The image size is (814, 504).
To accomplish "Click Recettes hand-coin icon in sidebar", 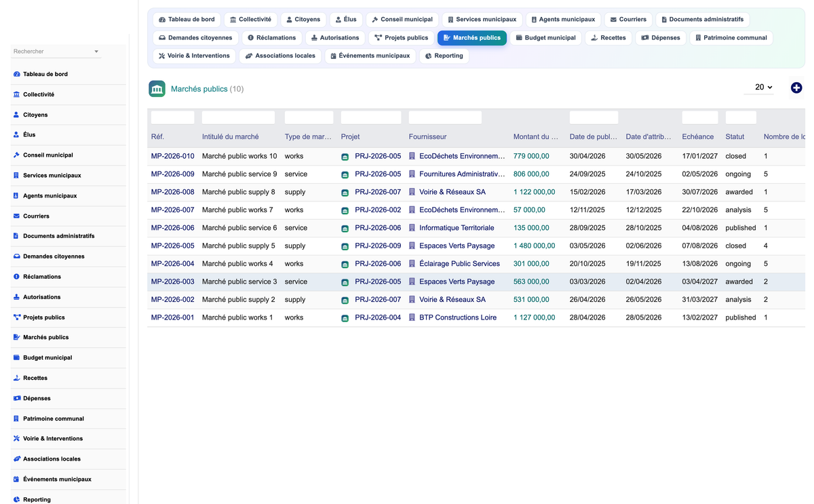I will tap(17, 378).
